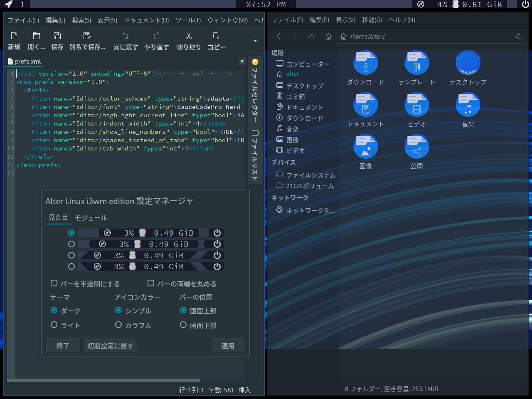Choose カラフル icon color option
The width and height of the screenshot is (532, 399).
pyautogui.click(x=118, y=325)
